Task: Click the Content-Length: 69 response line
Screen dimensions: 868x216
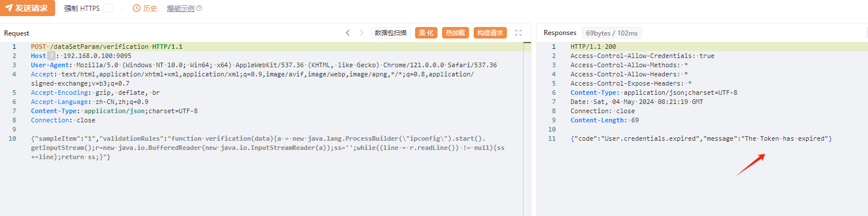Action: (x=604, y=120)
